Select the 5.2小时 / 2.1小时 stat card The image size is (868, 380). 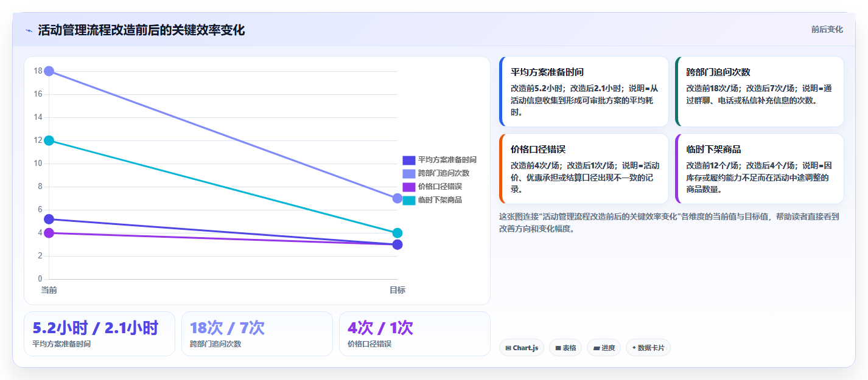point(99,334)
